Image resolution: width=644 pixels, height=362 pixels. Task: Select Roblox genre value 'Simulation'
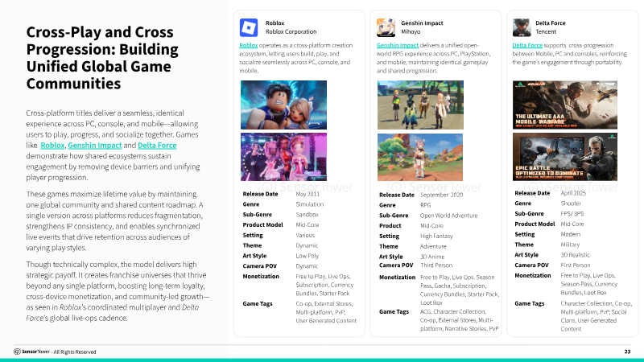click(310, 204)
